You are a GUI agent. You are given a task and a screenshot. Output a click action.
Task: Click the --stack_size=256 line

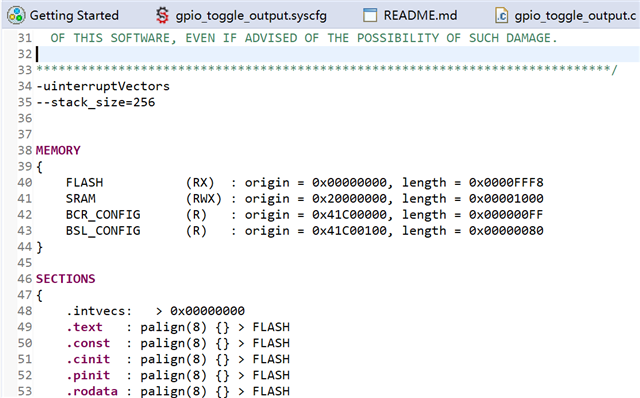pos(96,102)
